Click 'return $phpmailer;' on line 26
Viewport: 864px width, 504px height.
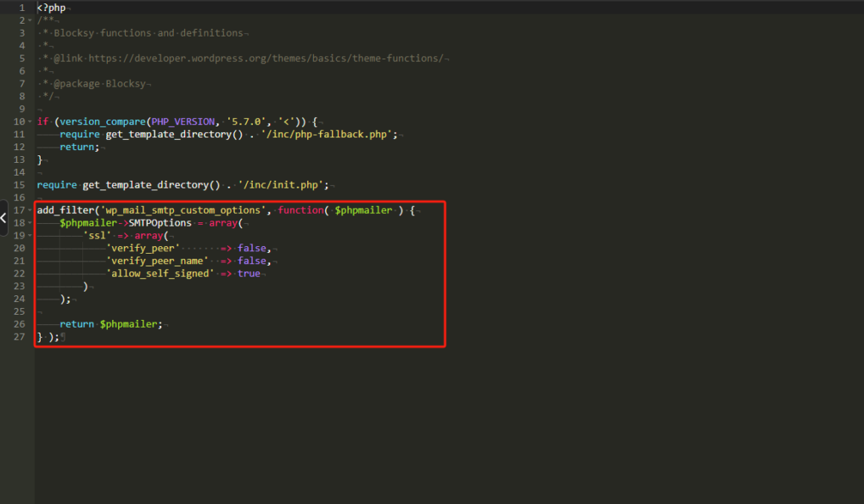tap(110, 324)
